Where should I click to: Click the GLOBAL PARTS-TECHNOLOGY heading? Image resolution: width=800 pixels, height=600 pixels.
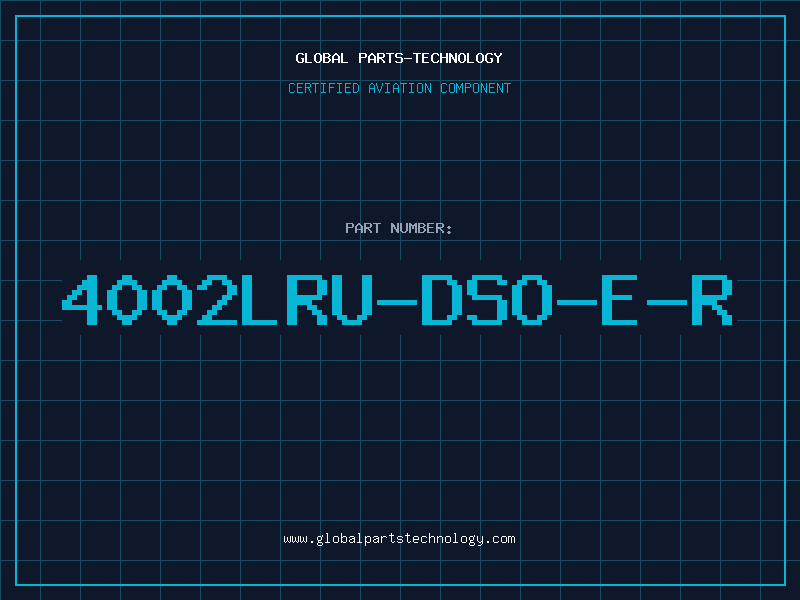coord(399,58)
